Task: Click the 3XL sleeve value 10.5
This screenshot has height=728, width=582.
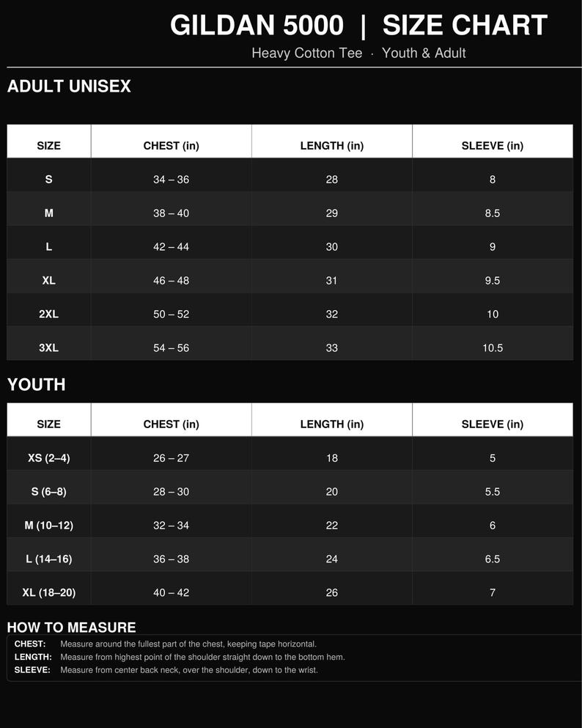Action: tap(493, 348)
